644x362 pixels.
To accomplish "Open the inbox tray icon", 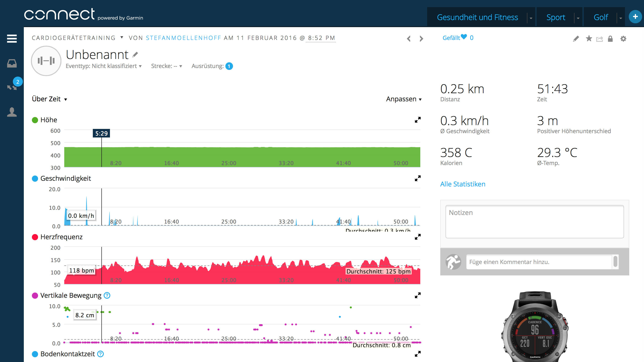I will point(12,64).
